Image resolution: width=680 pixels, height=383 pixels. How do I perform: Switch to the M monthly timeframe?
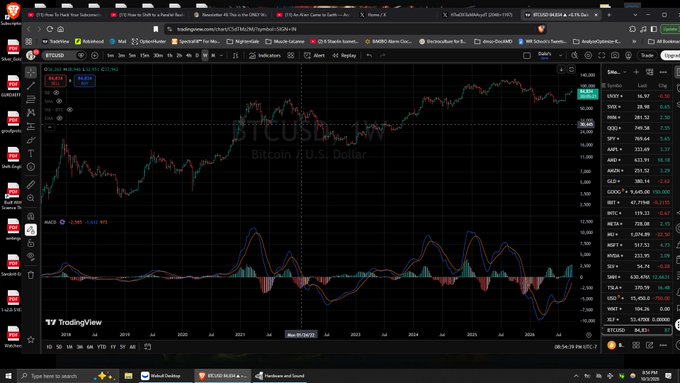pos(213,56)
